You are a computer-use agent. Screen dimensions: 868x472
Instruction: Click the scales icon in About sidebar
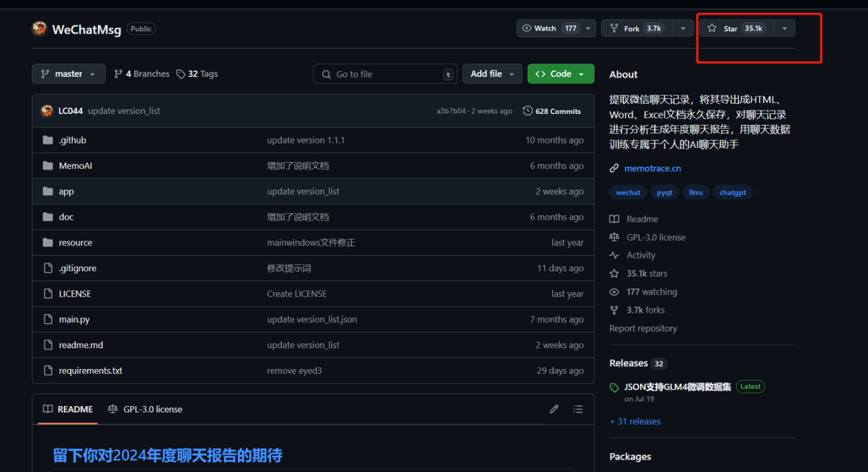pyautogui.click(x=614, y=237)
